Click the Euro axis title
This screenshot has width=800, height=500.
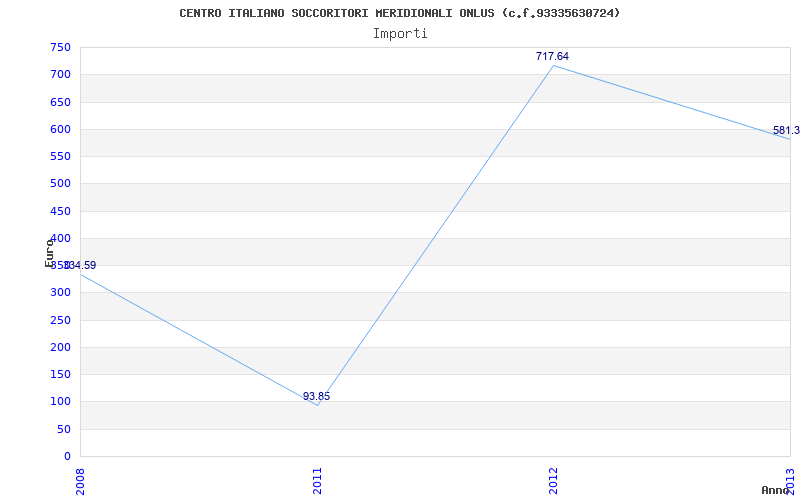coord(49,253)
